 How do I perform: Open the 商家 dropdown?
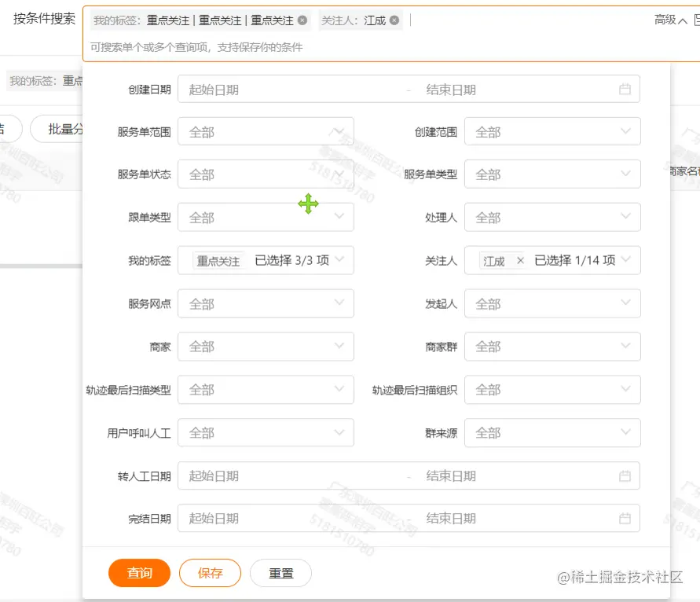pos(266,346)
